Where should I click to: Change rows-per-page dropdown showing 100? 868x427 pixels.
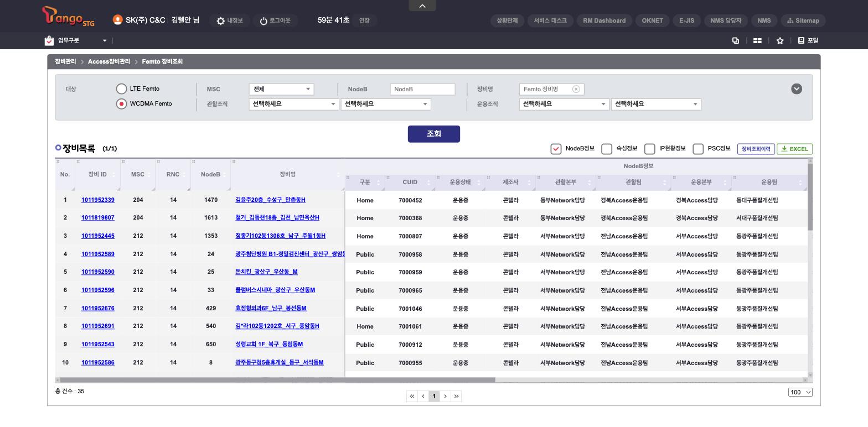tap(800, 392)
